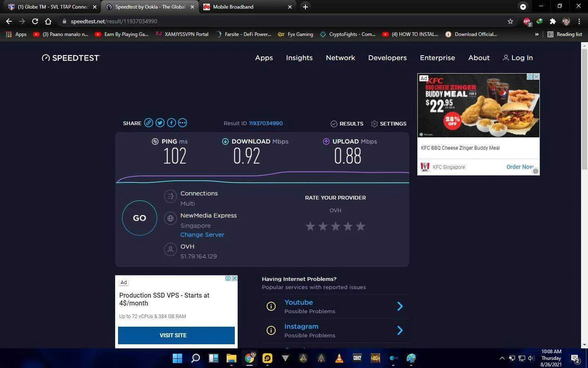
Task: Click Order Now on KFC ad
Action: pos(520,167)
